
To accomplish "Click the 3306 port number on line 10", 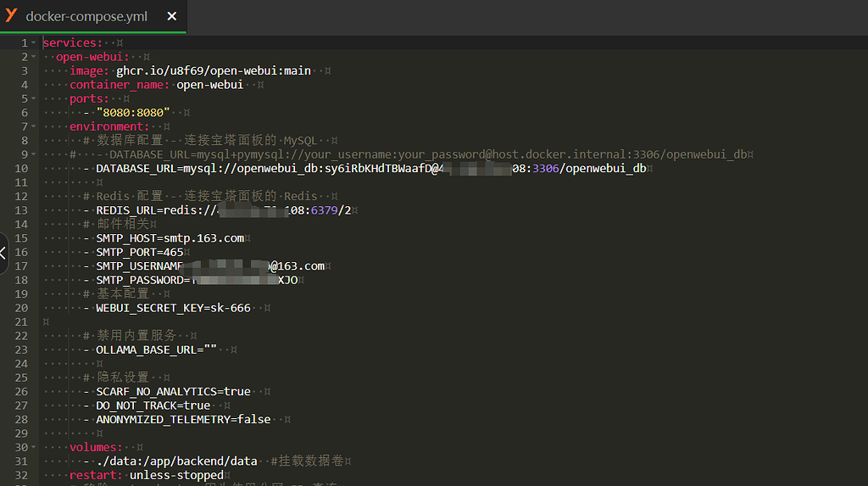I will [545, 169].
